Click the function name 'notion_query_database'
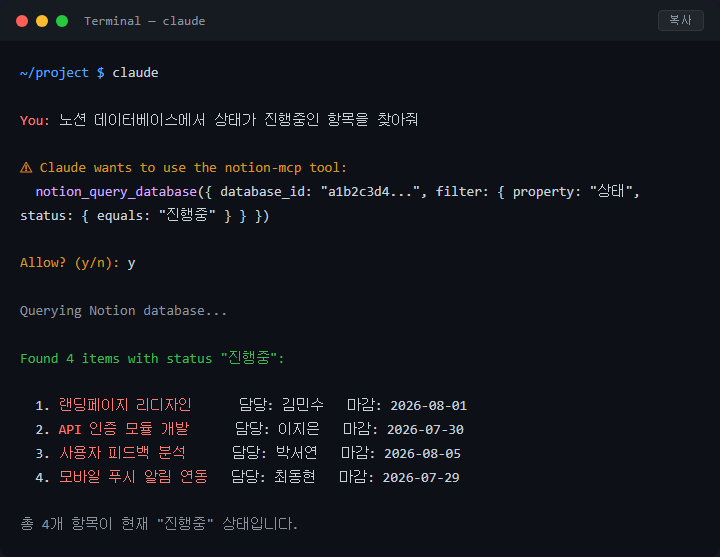The width and height of the screenshot is (720, 557). pyautogui.click(x=116, y=191)
